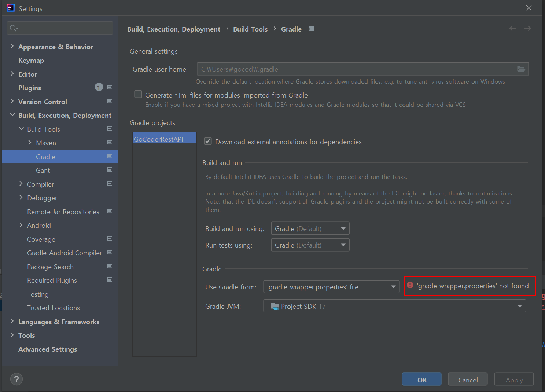Uncheck Download external annotations for dependencies
The height and width of the screenshot is (392, 545).
pos(208,141)
